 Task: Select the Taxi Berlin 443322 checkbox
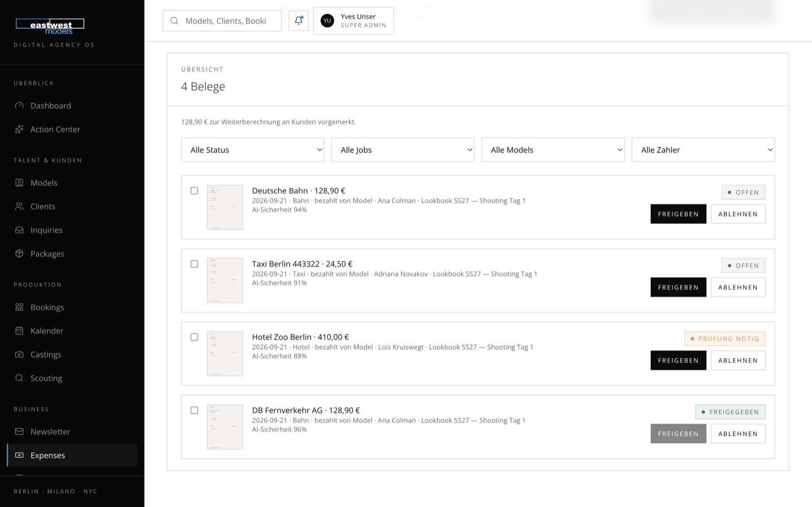pos(194,264)
